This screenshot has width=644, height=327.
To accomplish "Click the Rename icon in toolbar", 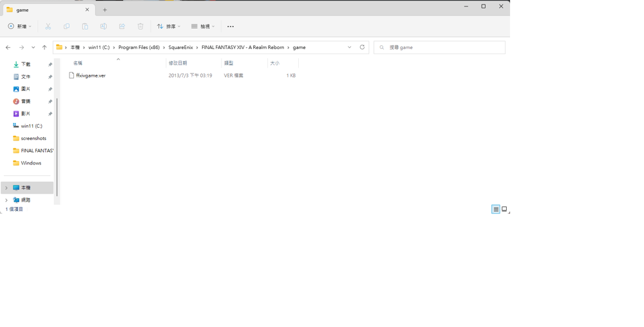I will (104, 26).
